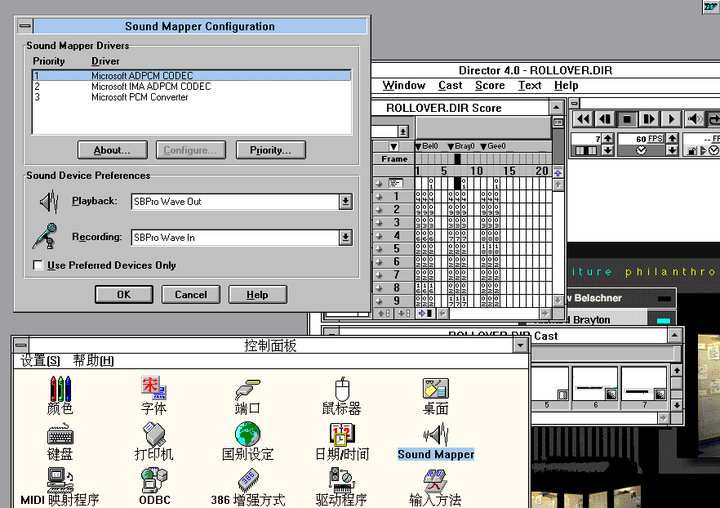Open the 字体 (Fonts) icon

pyautogui.click(x=153, y=388)
